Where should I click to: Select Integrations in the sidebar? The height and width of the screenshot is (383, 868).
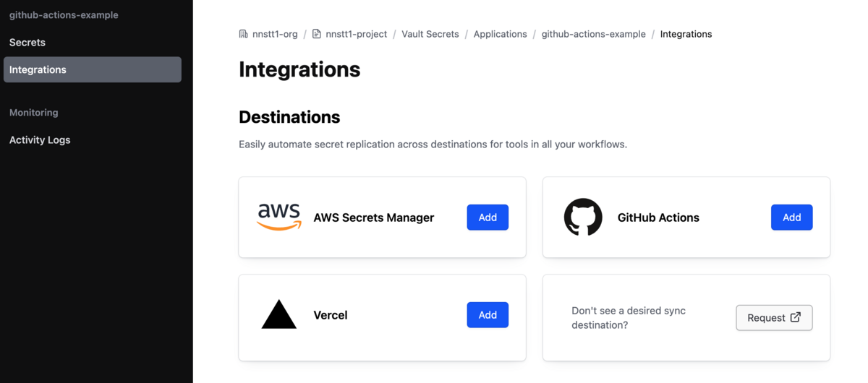tap(93, 70)
